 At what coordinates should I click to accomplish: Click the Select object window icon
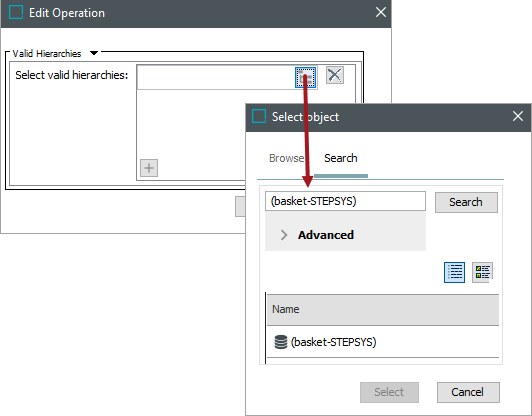(x=259, y=116)
